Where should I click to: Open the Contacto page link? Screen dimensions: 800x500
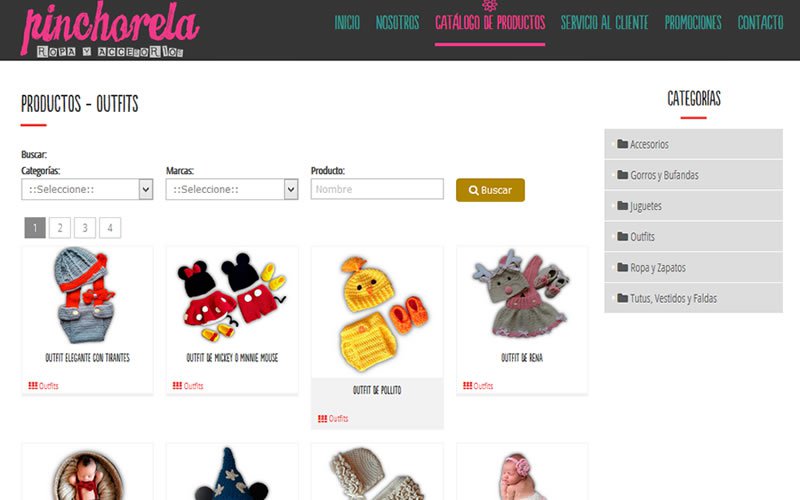click(760, 22)
